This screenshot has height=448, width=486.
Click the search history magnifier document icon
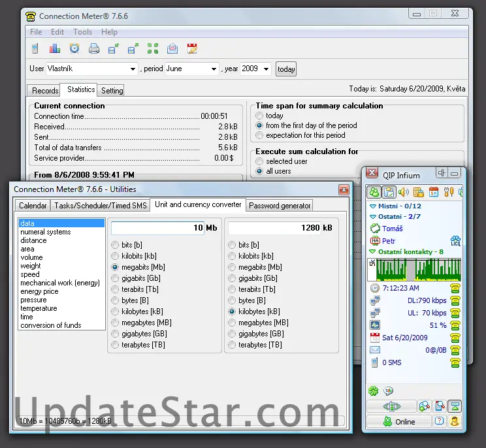point(440,406)
